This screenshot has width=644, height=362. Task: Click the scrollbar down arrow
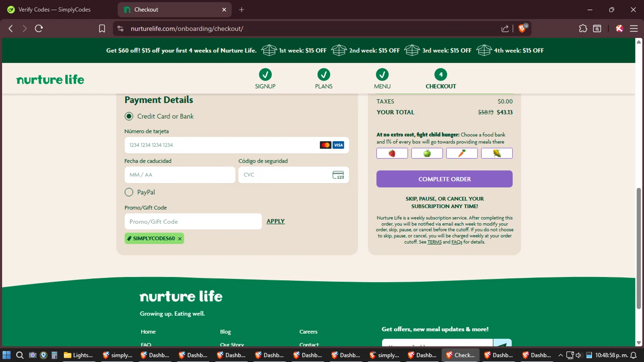point(639,343)
